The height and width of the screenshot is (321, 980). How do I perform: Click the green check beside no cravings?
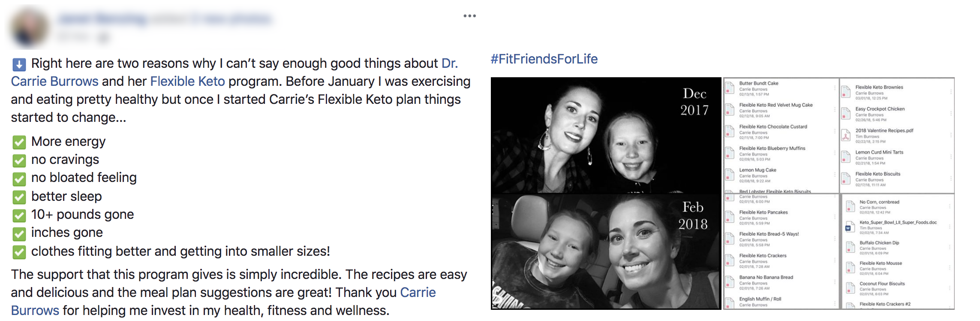point(19,160)
